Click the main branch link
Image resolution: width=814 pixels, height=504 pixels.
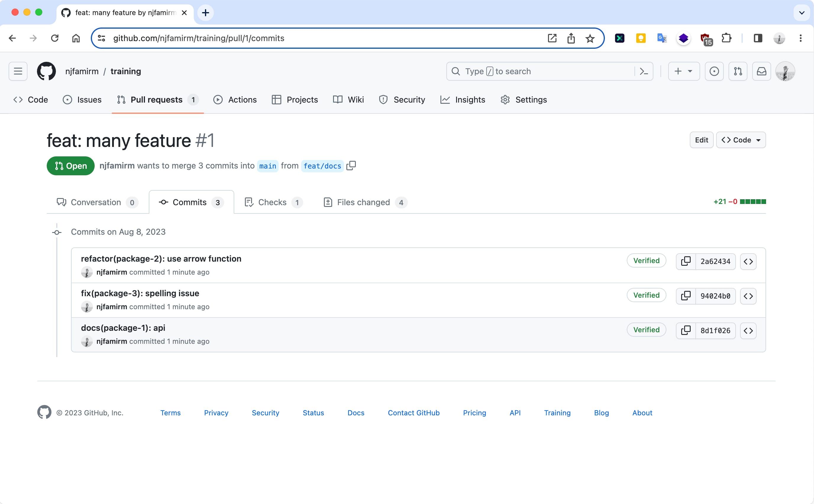point(267,166)
